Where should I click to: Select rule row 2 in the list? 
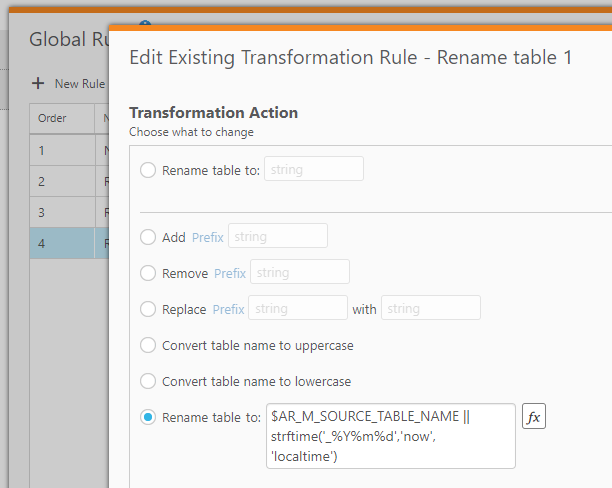point(60,182)
